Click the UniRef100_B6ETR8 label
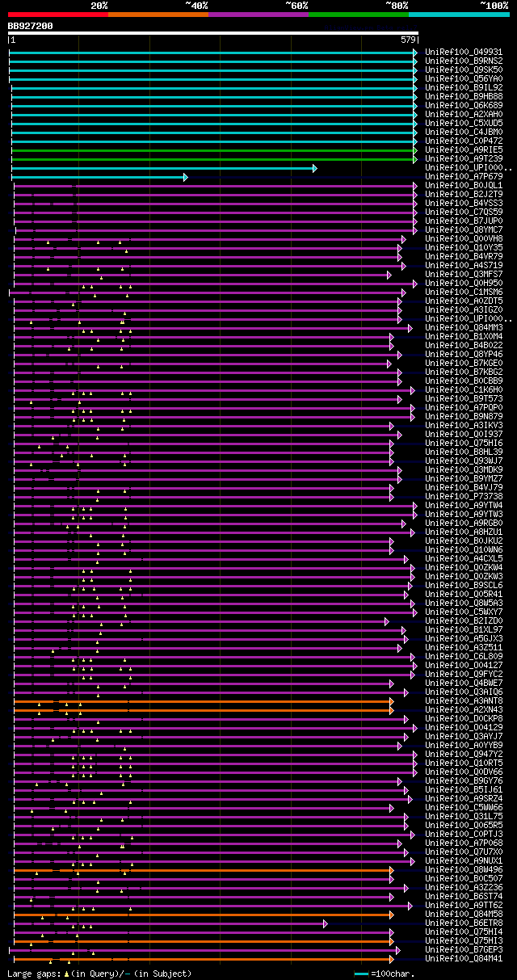The height and width of the screenshot is (980, 517). click(464, 923)
